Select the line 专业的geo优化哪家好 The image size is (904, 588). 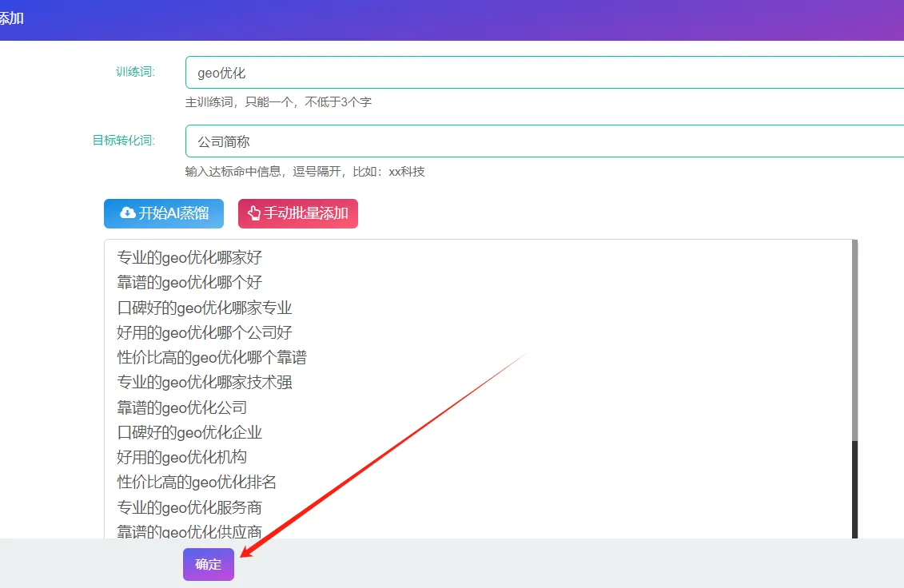point(189,257)
